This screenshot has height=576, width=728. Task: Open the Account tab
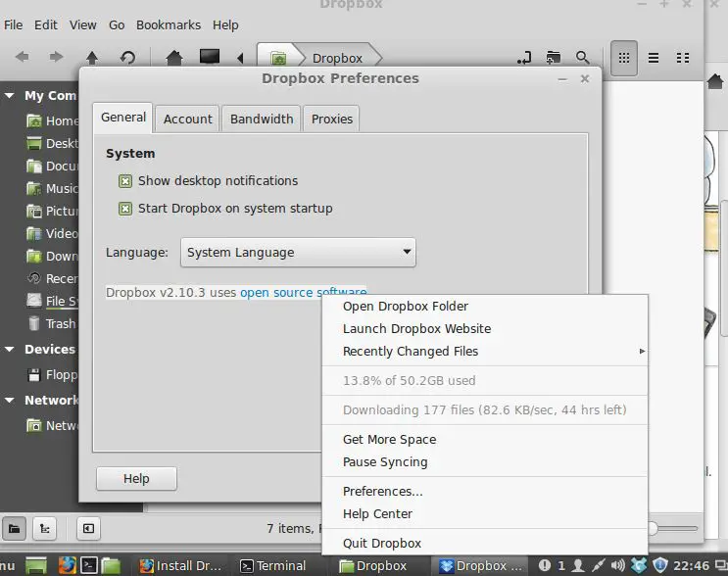187,119
